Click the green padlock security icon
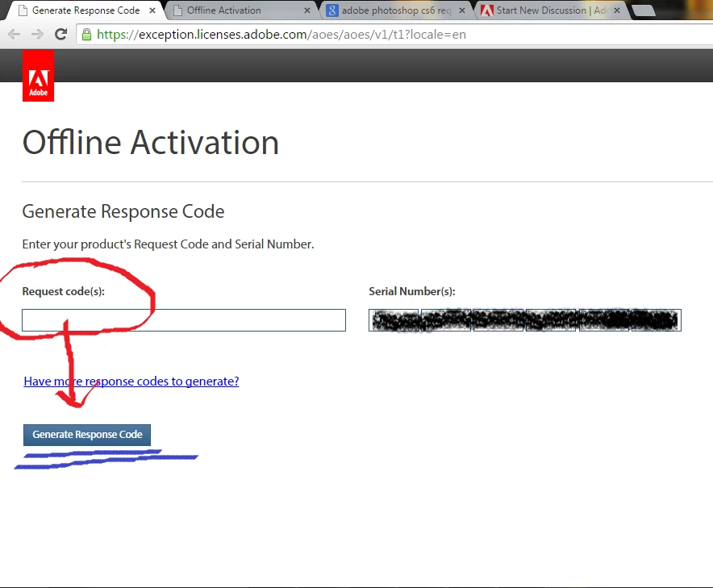This screenshot has height=588, width=713. 86,35
